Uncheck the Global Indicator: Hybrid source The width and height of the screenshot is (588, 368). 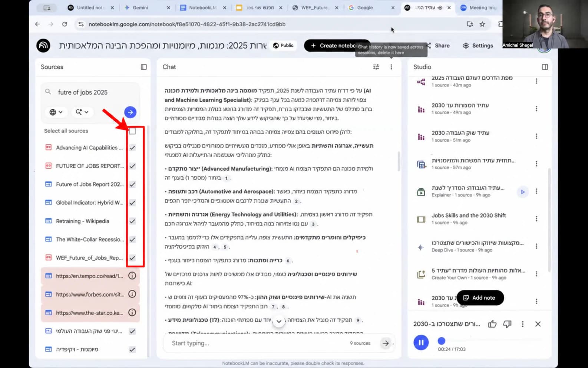point(132,203)
